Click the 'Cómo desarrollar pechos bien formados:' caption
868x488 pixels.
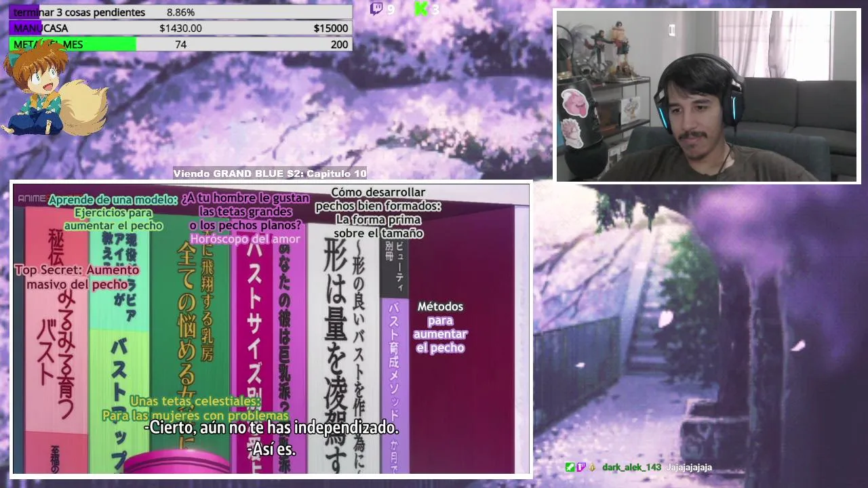click(x=378, y=199)
